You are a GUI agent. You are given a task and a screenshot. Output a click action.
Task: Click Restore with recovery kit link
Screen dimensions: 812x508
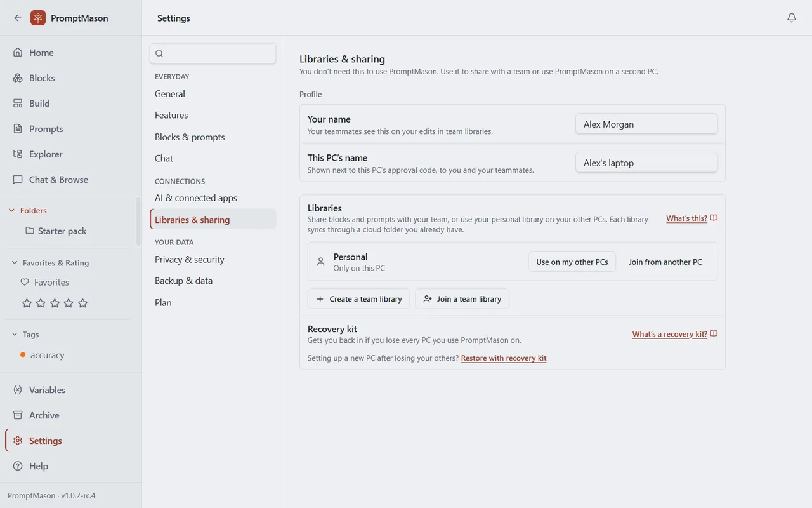[504, 358]
